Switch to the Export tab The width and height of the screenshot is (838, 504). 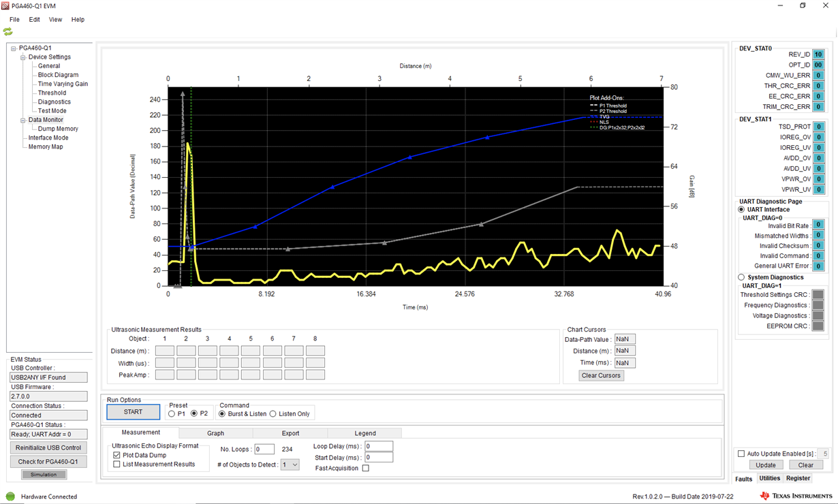click(x=290, y=433)
